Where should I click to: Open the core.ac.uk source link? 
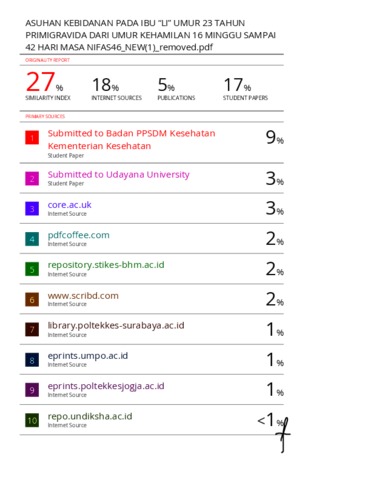point(69,205)
